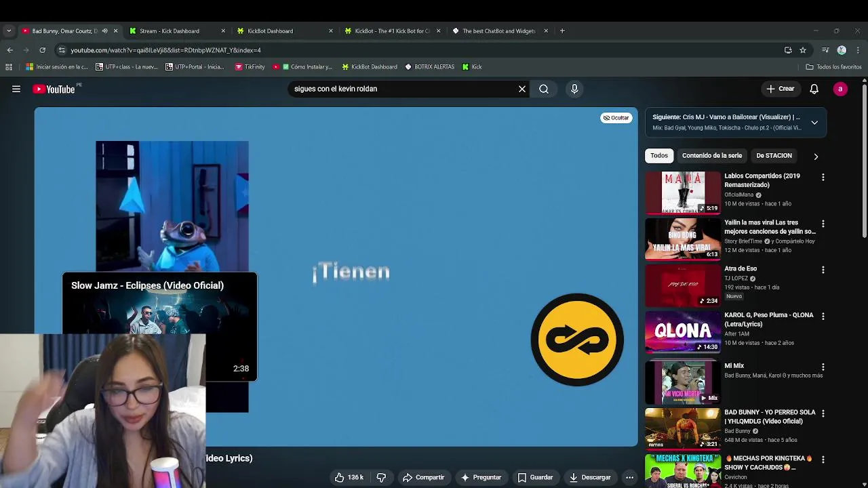868x488 pixels.
Task: Show more filter chips with right arrow
Action: point(816,157)
